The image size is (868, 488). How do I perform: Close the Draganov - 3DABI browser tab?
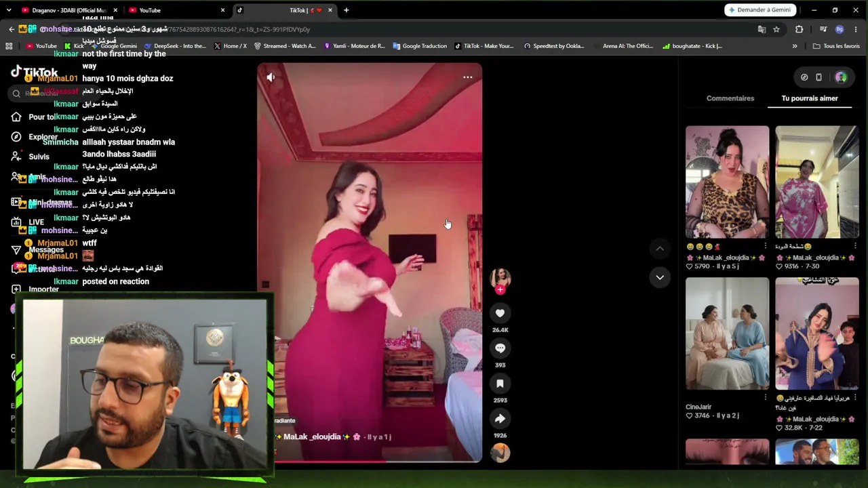click(x=115, y=10)
